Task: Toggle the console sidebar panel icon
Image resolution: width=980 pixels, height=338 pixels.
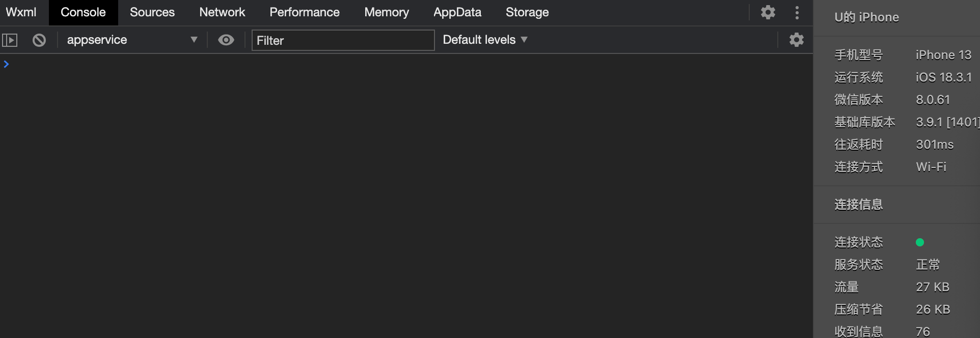Action: pyautogui.click(x=10, y=40)
